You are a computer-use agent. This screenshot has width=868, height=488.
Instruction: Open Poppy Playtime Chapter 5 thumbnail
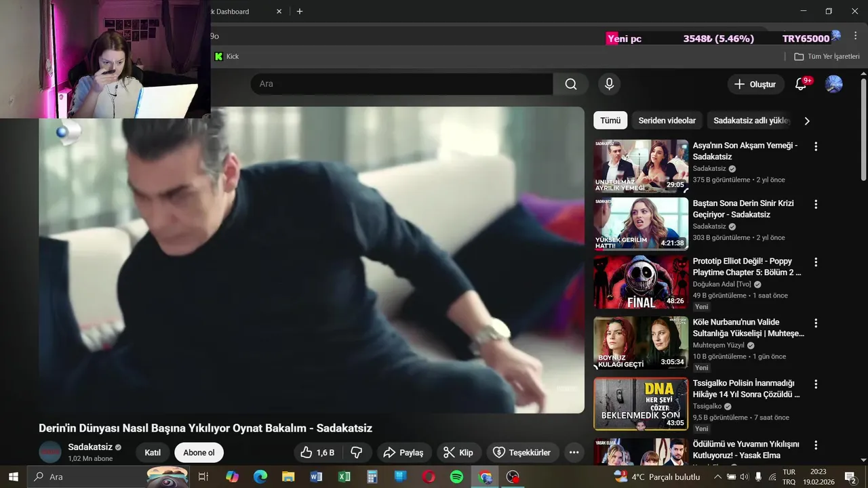[641, 282]
